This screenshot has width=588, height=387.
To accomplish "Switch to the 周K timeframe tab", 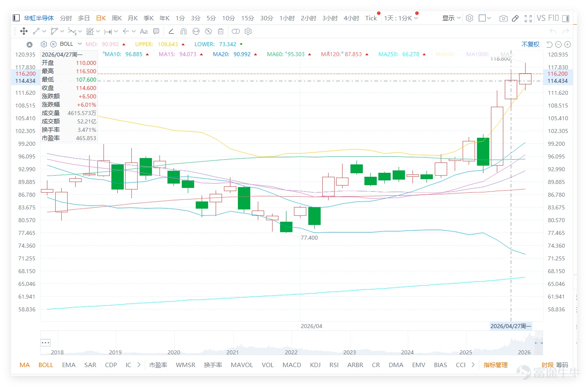I will pos(117,18).
